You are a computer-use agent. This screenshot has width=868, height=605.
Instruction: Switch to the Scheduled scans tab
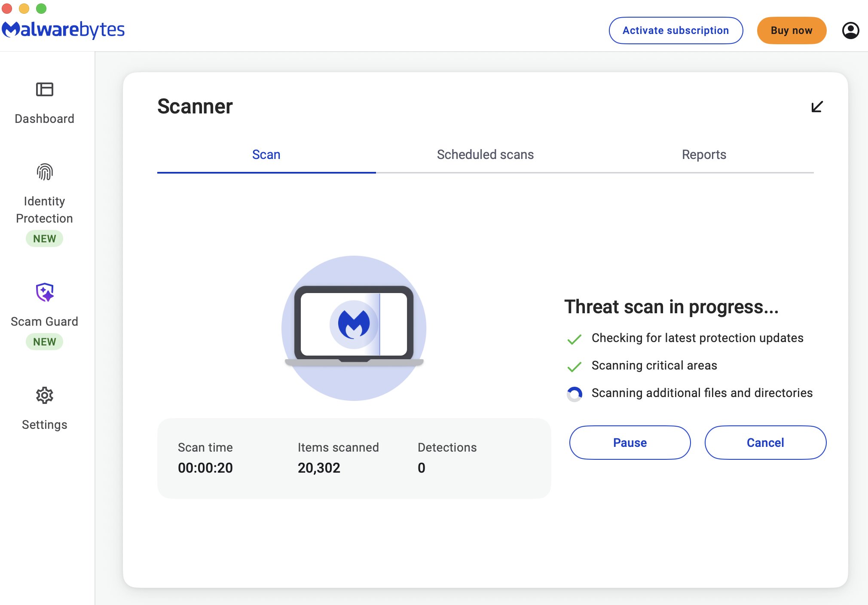[x=485, y=155]
